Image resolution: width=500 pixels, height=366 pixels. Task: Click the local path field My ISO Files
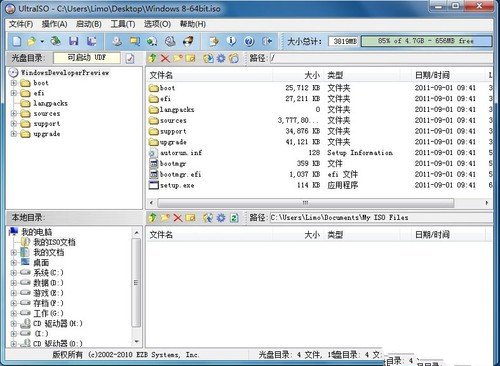(381, 218)
